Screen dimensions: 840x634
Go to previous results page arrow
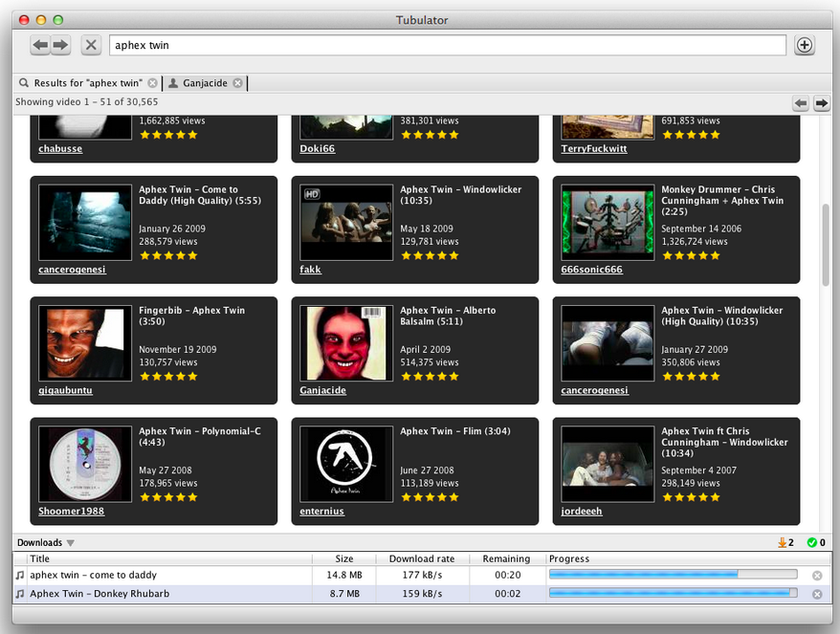pos(801,103)
